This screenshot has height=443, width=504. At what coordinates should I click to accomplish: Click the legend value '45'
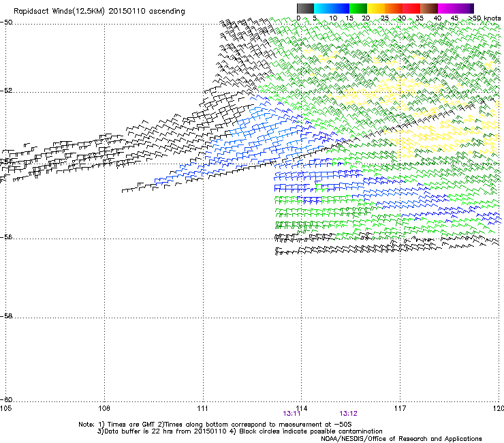click(454, 18)
